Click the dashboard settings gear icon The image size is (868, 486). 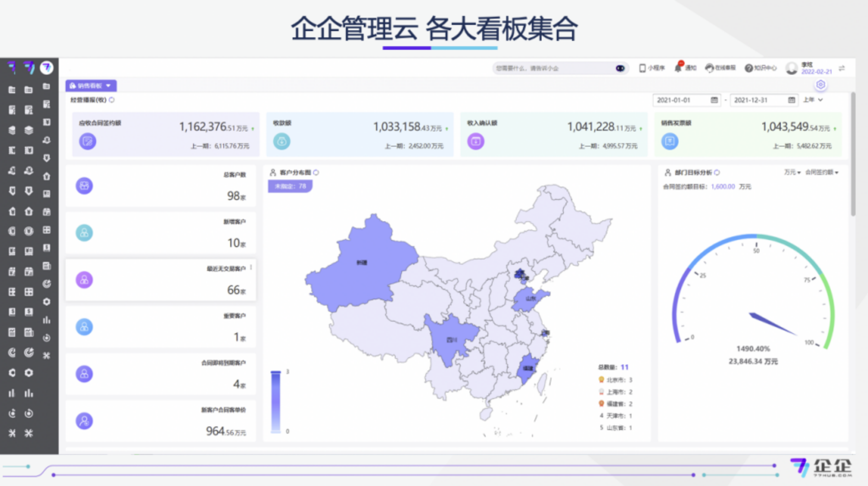(x=821, y=84)
